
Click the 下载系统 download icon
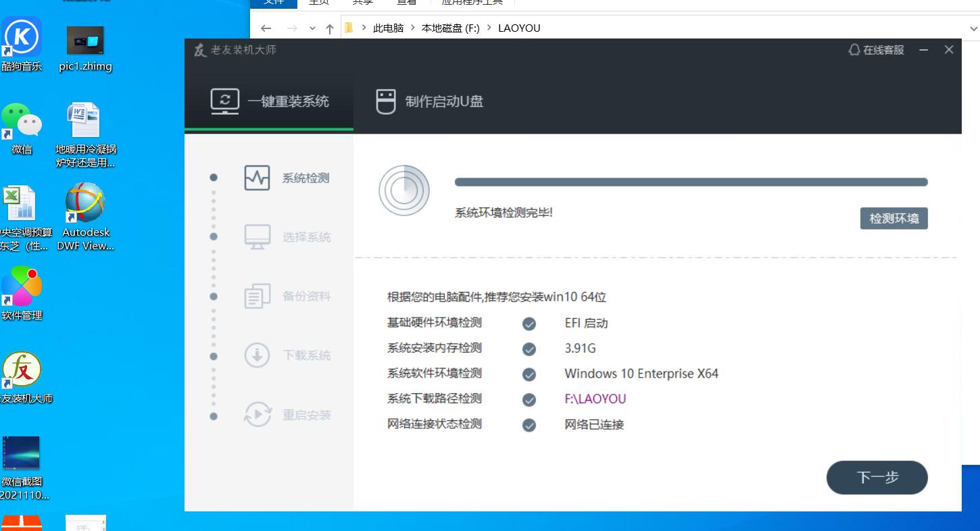(257, 355)
